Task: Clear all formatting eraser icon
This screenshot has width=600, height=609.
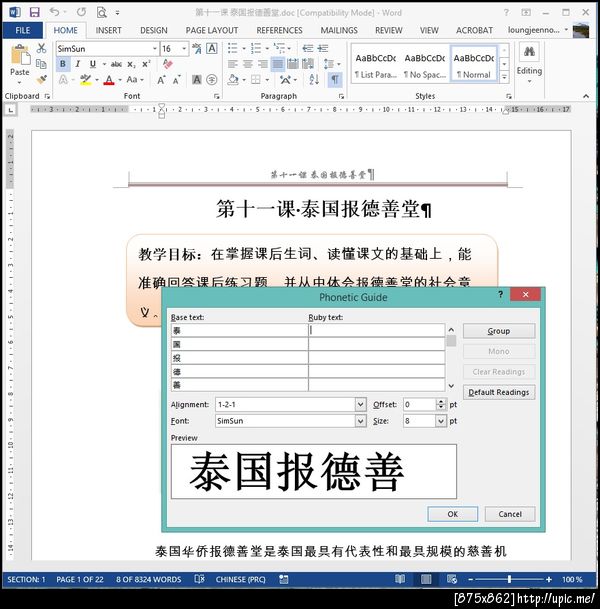Action: (168, 64)
